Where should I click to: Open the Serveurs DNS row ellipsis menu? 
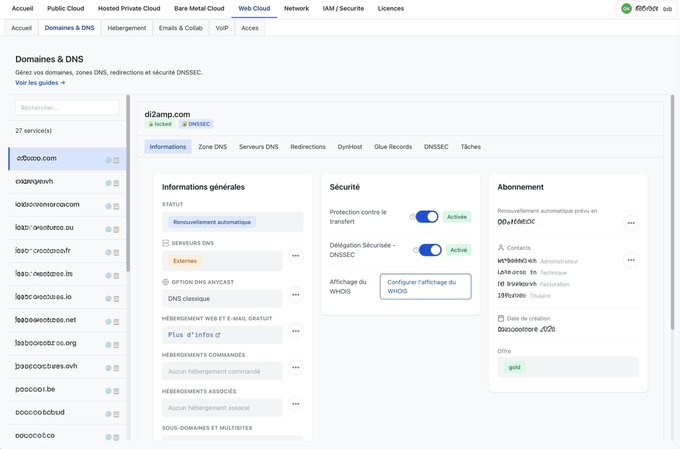click(x=295, y=256)
